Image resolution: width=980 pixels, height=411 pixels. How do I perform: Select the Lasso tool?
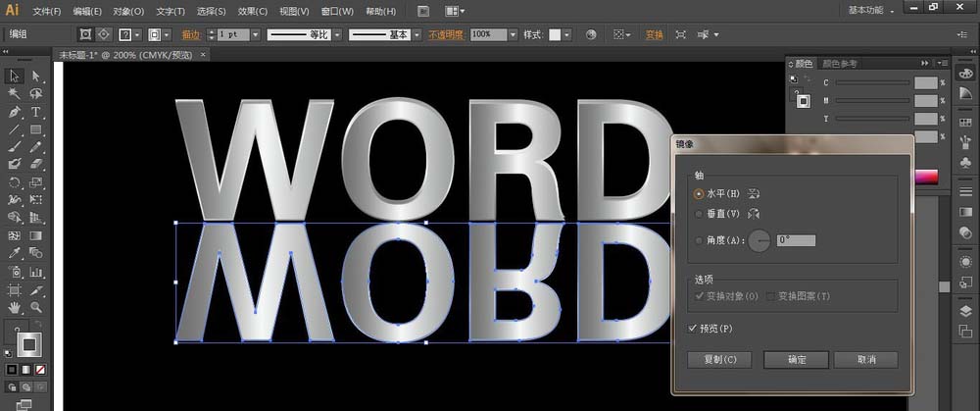[36, 94]
